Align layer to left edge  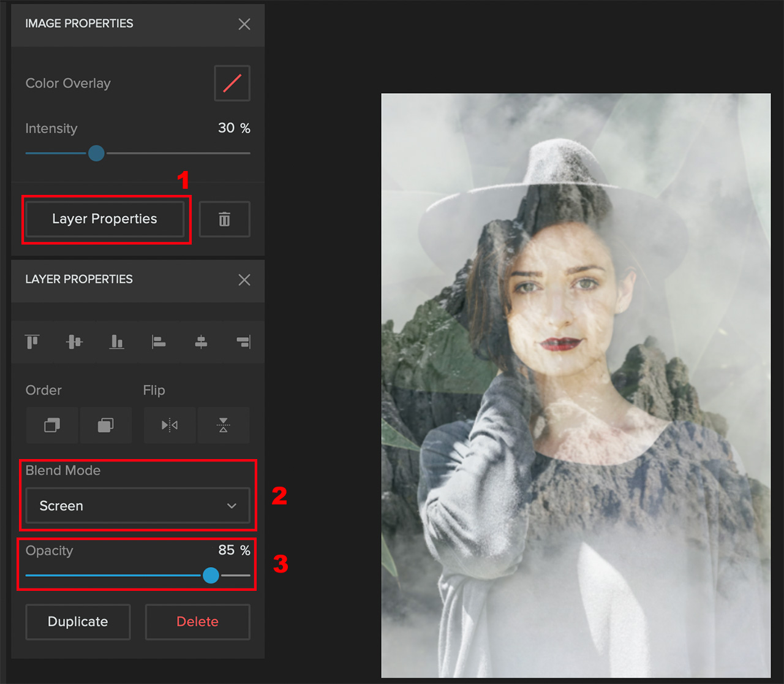[x=159, y=341]
